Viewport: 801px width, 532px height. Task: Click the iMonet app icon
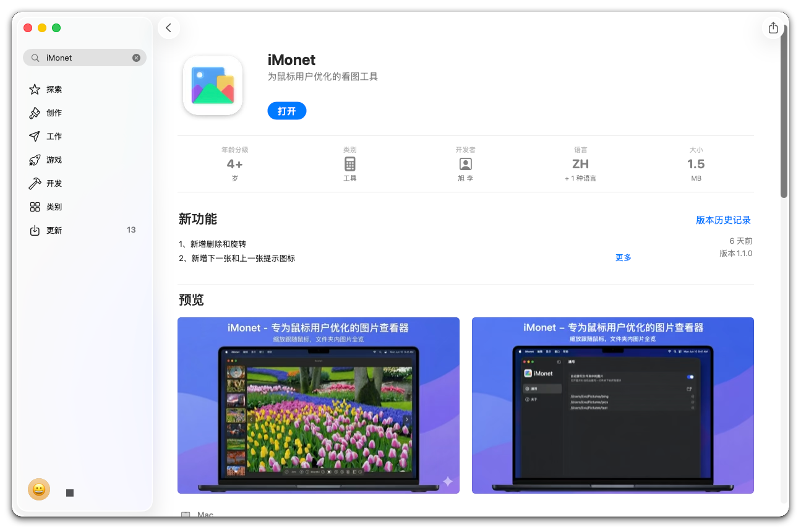(x=213, y=85)
